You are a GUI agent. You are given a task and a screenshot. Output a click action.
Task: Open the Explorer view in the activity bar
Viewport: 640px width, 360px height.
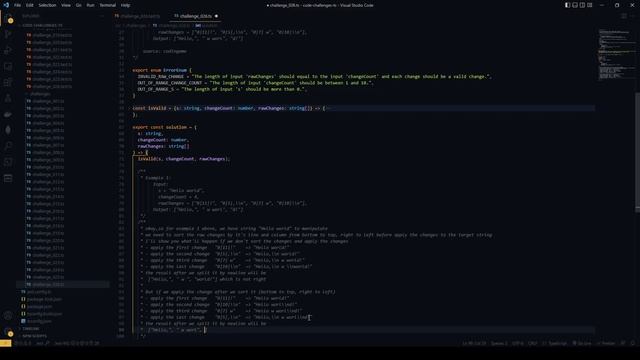pyautogui.click(x=8, y=18)
